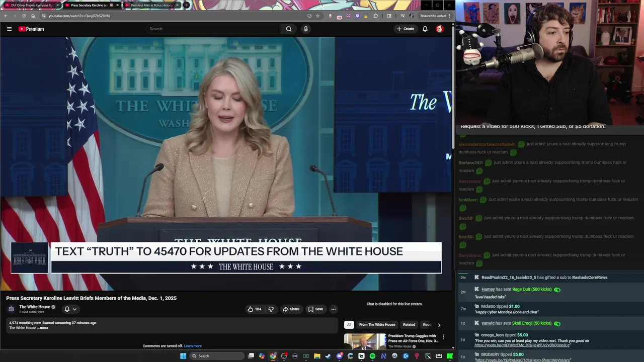
Task: Open Hamey username in Kick activity feed
Action: [488, 289]
